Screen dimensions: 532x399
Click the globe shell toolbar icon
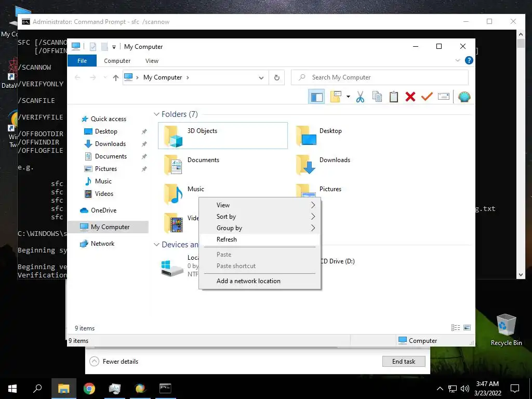coord(464,97)
